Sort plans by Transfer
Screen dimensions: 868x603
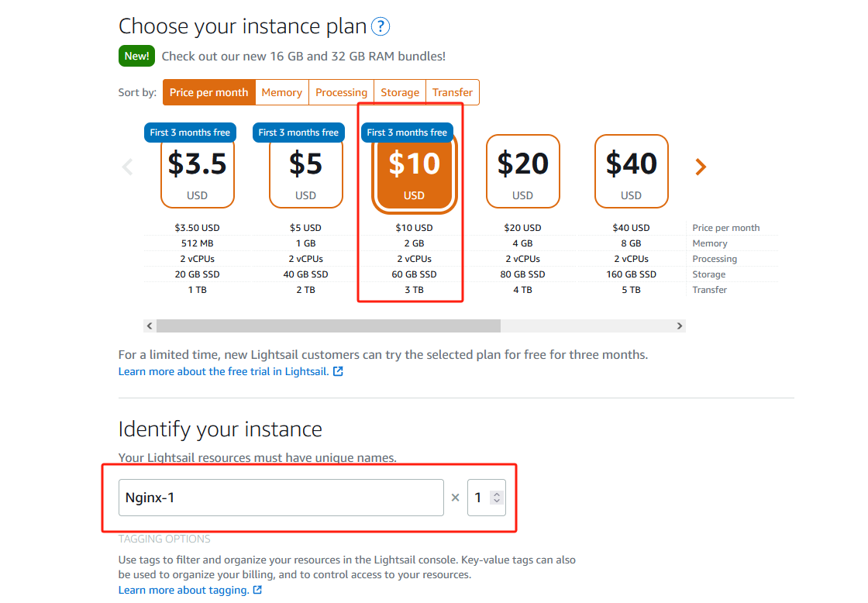[453, 92]
